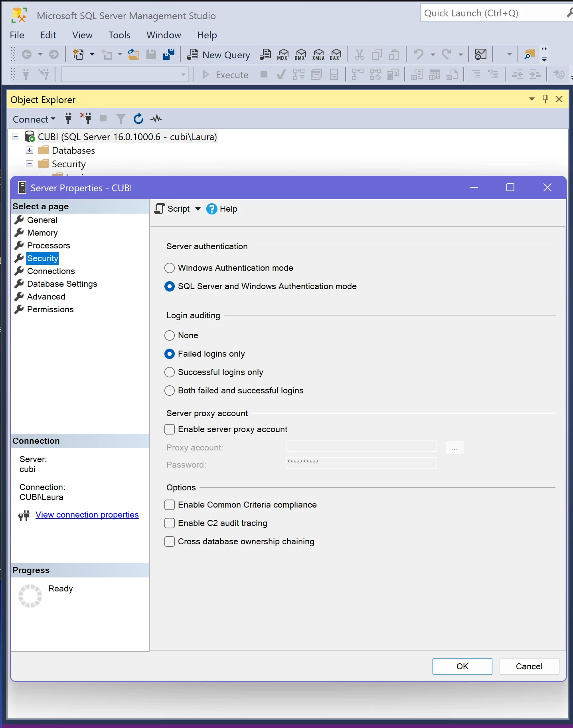This screenshot has height=728, width=573.
Task: Click the Save All toolbar icon
Action: pyautogui.click(x=169, y=54)
